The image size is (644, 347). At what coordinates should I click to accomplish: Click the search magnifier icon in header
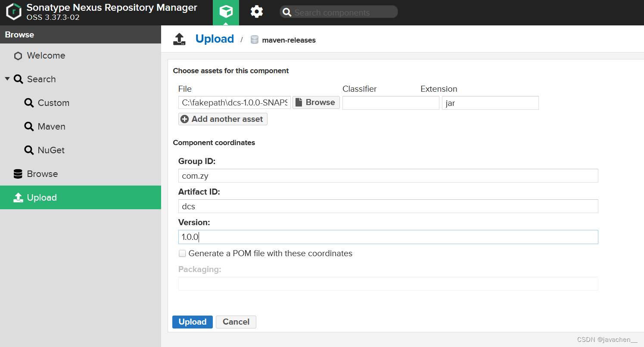287,12
